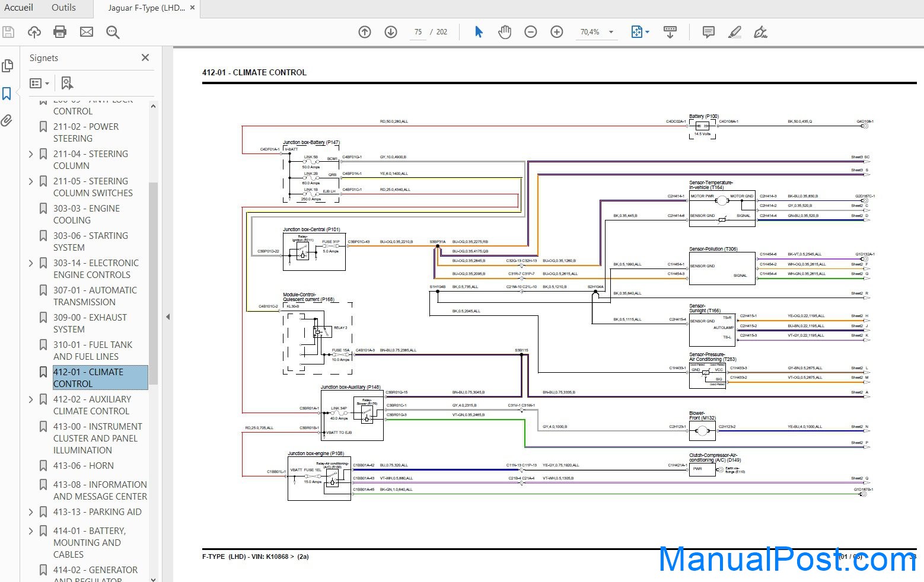Select the highlighter pen tool
924x582 pixels.
point(735,32)
